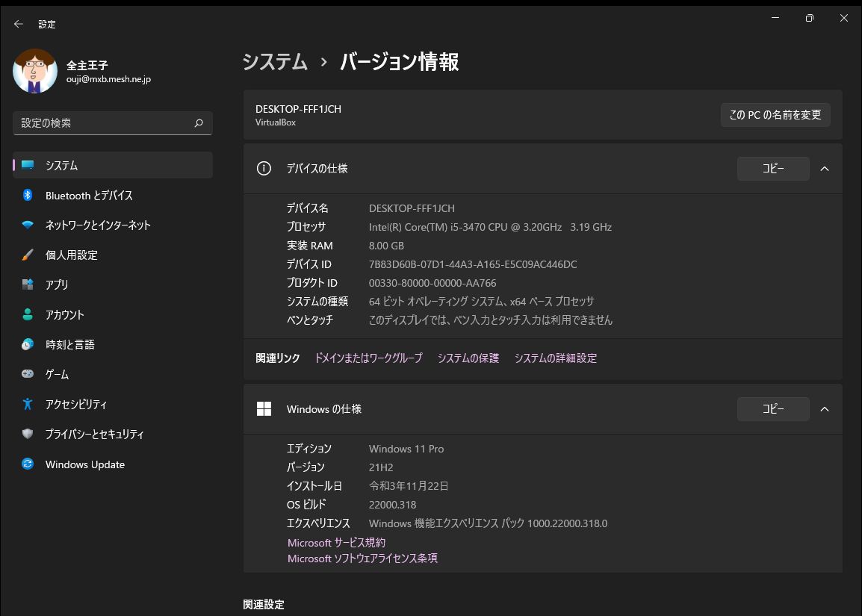
Task: Click the info icon beside デバイスの仕様
Action: click(x=264, y=168)
